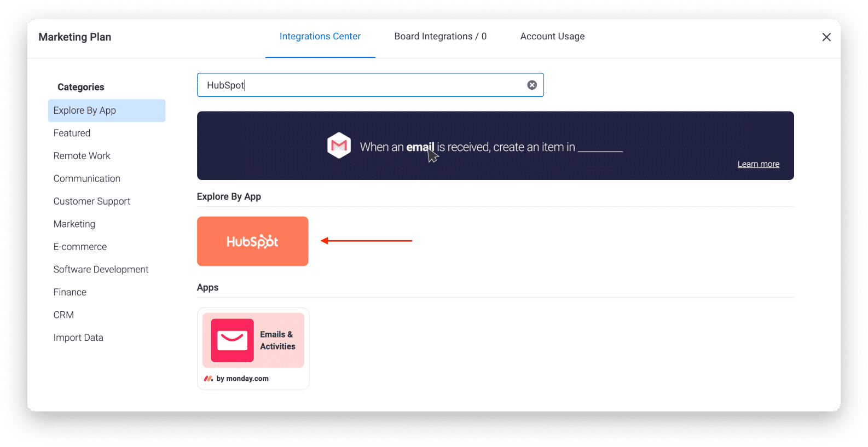Go to the Account Usage tab
868x447 pixels.
552,37
